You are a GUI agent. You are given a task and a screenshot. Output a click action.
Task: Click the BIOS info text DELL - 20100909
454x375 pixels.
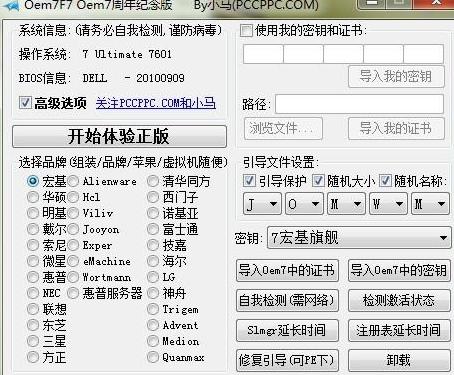pos(133,78)
